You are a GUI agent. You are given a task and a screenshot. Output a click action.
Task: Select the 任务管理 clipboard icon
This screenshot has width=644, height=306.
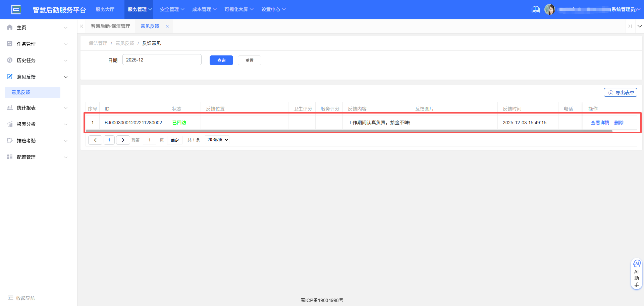[9, 44]
